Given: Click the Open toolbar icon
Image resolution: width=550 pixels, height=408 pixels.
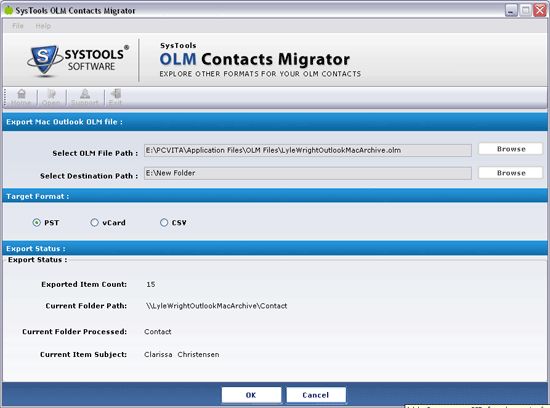Looking at the screenshot, I should coord(51,97).
